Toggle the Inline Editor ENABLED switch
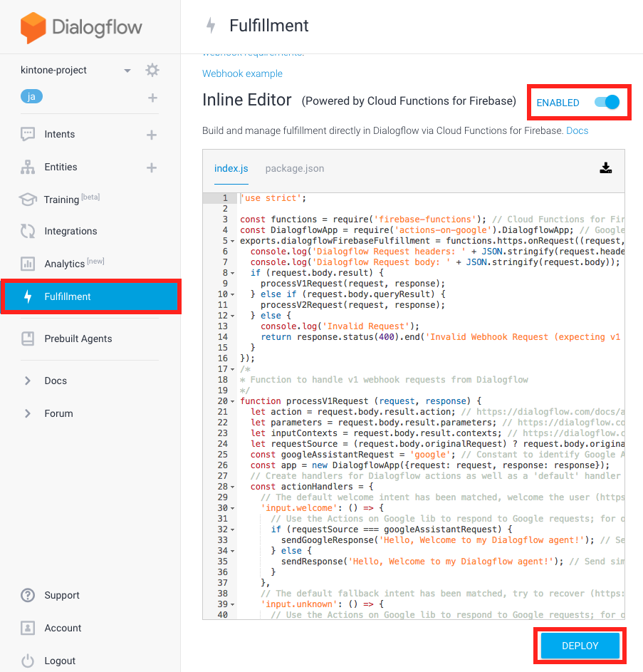This screenshot has height=672, width=643. [607, 102]
